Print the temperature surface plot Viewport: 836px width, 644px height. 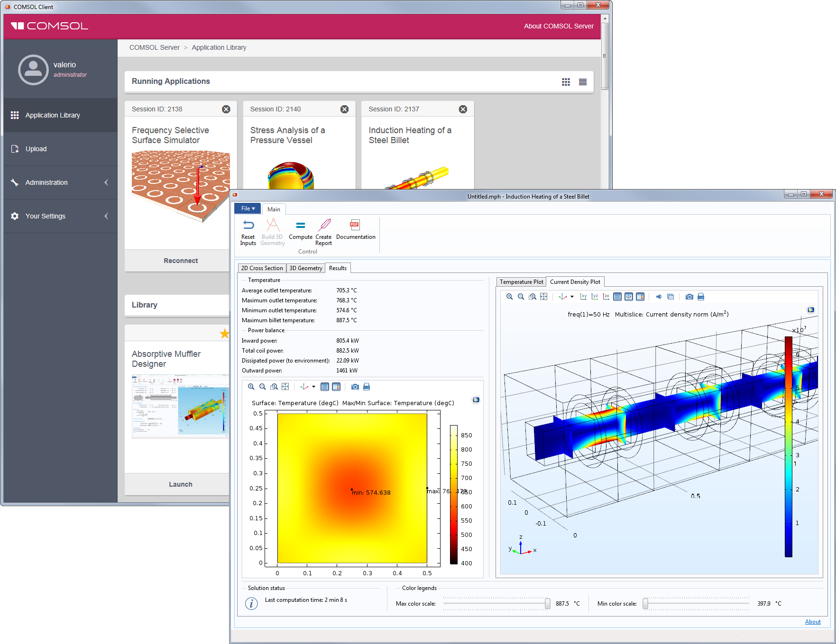point(367,387)
